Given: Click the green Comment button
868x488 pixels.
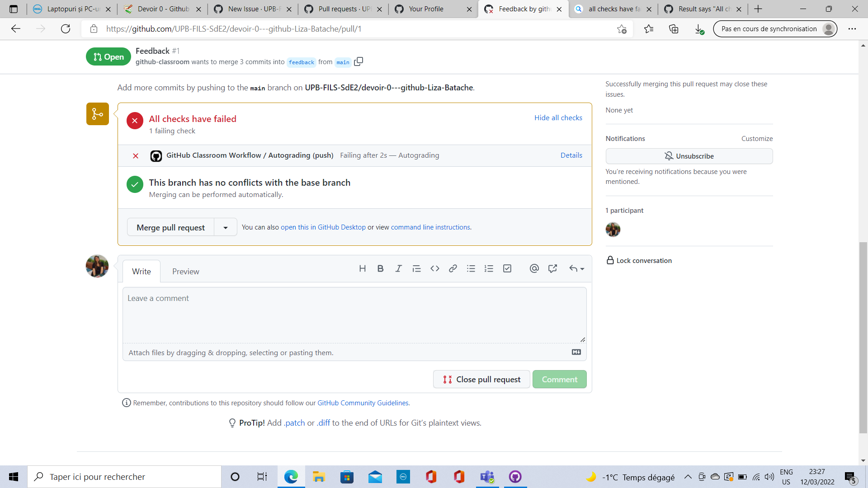Looking at the screenshot, I should click(559, 379).
